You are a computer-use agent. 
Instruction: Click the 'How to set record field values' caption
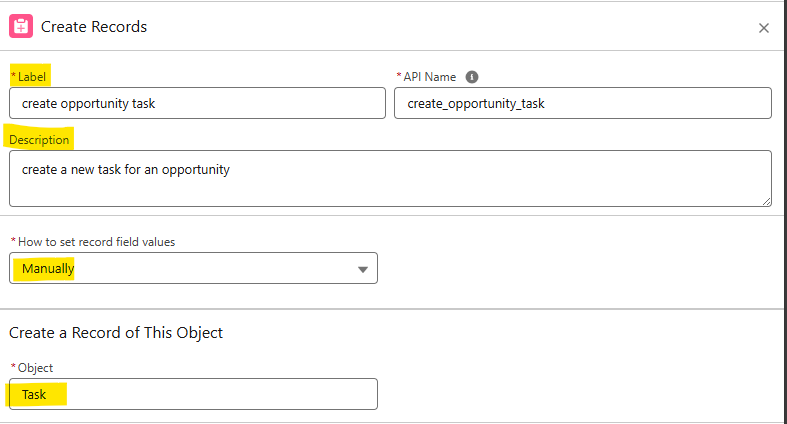(96, 241)
